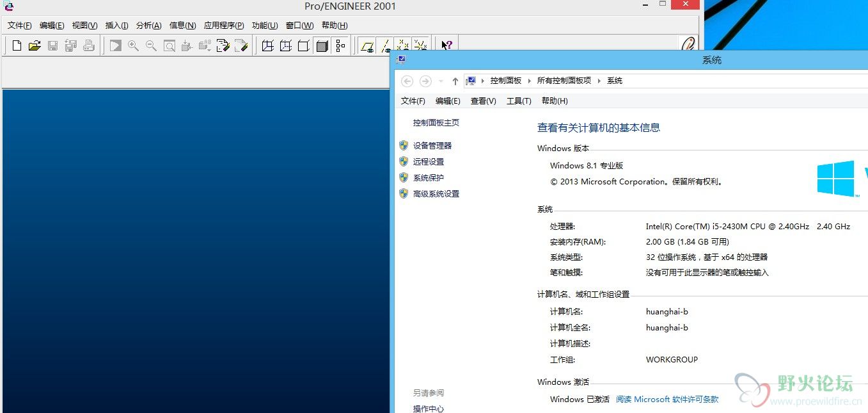The width and height of the screenshot is (868, 413).
Task: Toggle datum axes display
Action: (x=384, y=45)
